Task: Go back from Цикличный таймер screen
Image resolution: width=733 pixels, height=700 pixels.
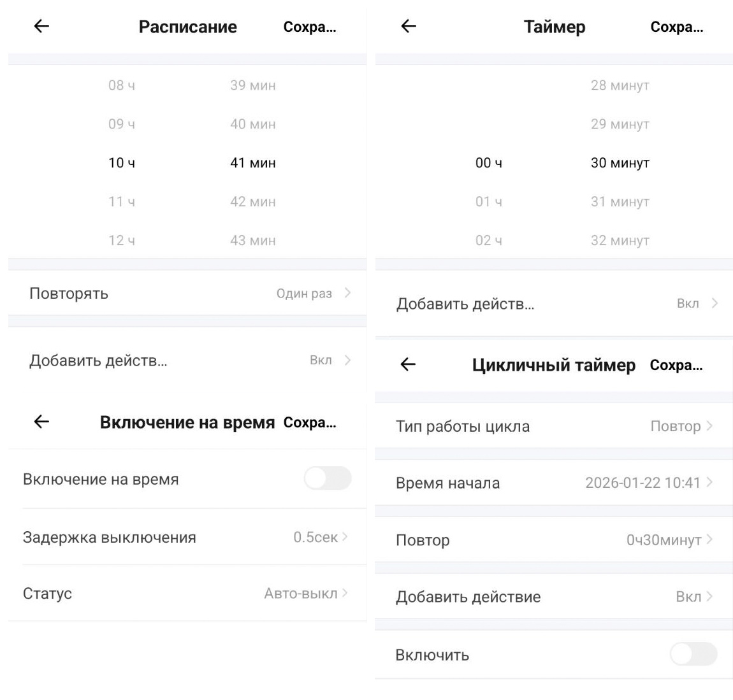Action: tap(408, 364)
